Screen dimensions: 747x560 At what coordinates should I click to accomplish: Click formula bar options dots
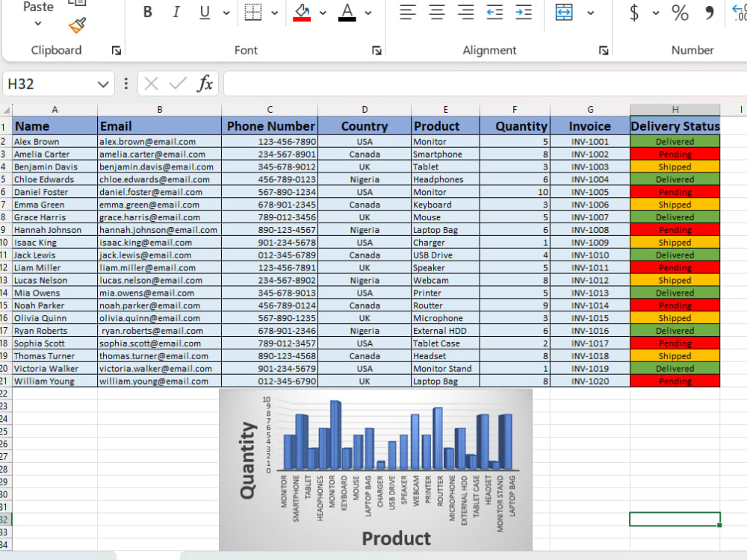125,84
